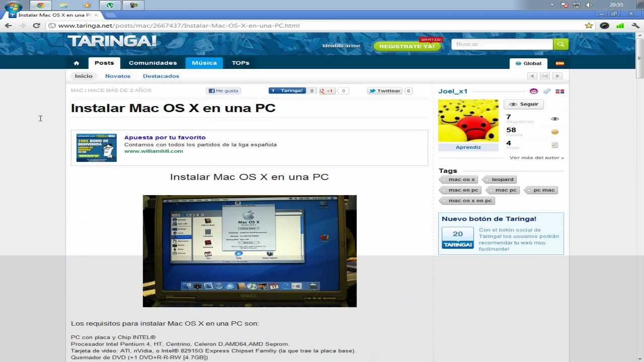Open Ver más del autor link
This screenshot has height=362, width=644.
click(536, 157)
